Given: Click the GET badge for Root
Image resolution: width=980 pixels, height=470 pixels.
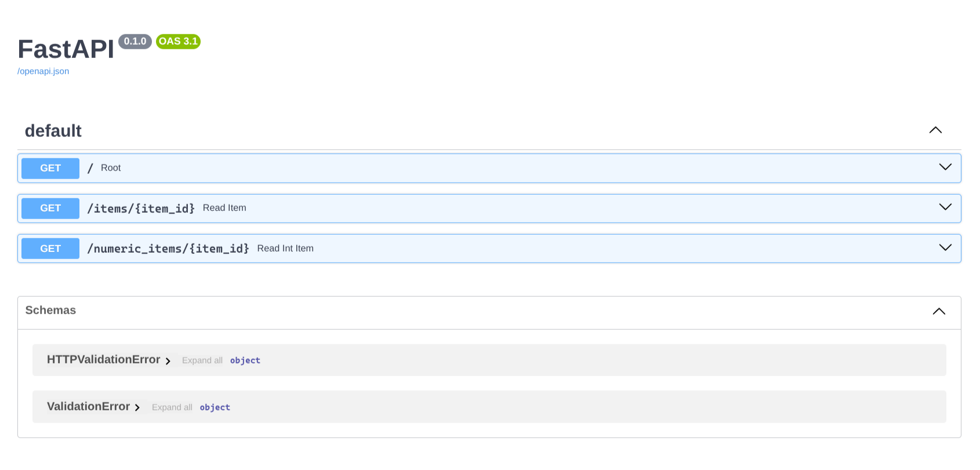Looking at the screenshot, I should coord(50,168).
